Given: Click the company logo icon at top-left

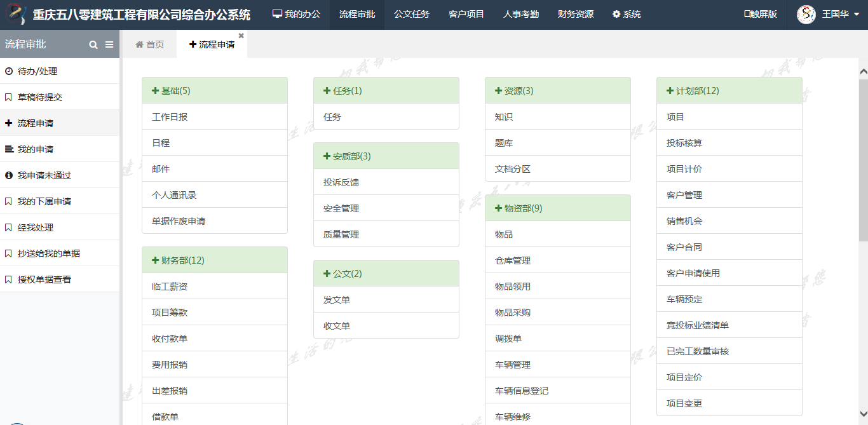Looking at the screenshot, I should 17,15.
